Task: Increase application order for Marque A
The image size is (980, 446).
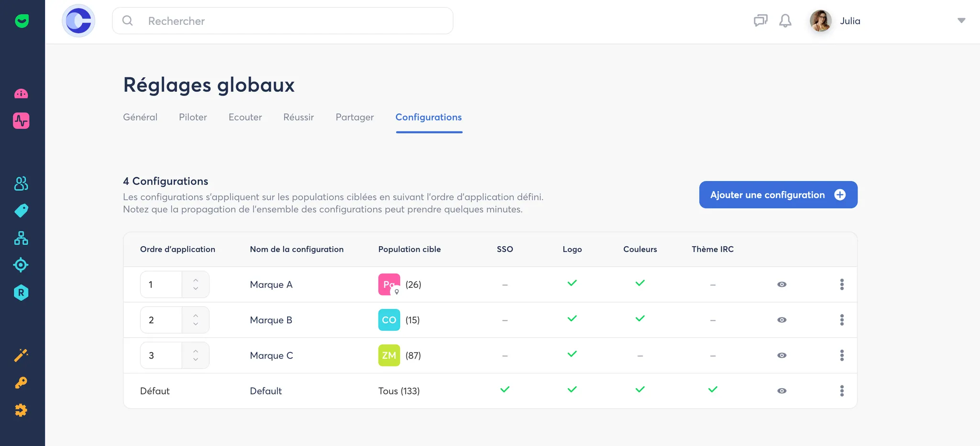Action: (196, 280)
